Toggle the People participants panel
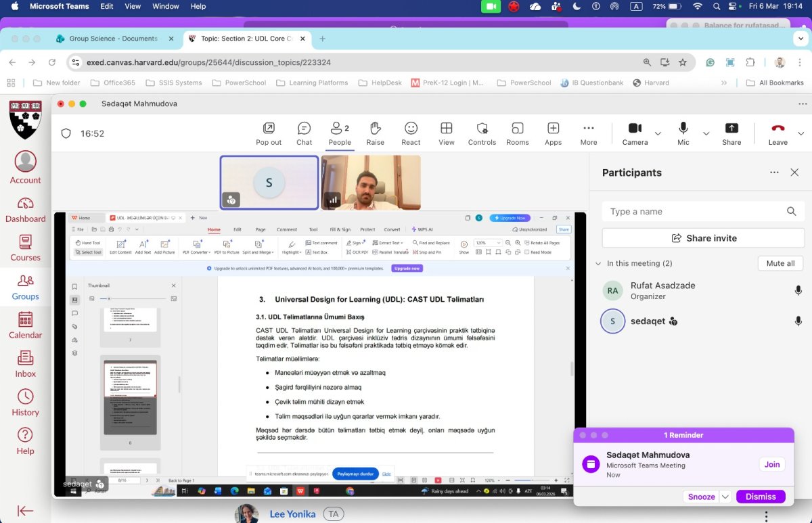 pos(340,133)
